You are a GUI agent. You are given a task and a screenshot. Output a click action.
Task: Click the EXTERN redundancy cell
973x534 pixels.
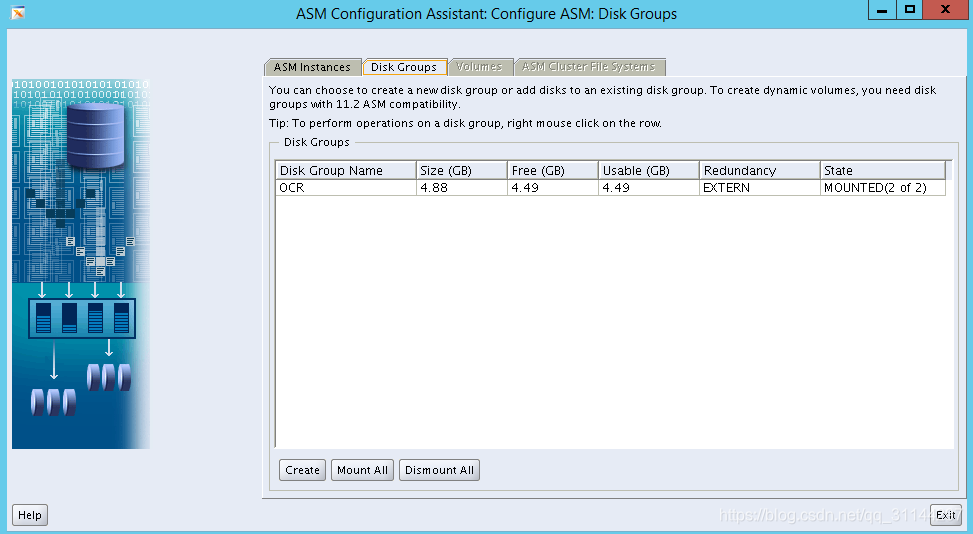coord(760,187)
